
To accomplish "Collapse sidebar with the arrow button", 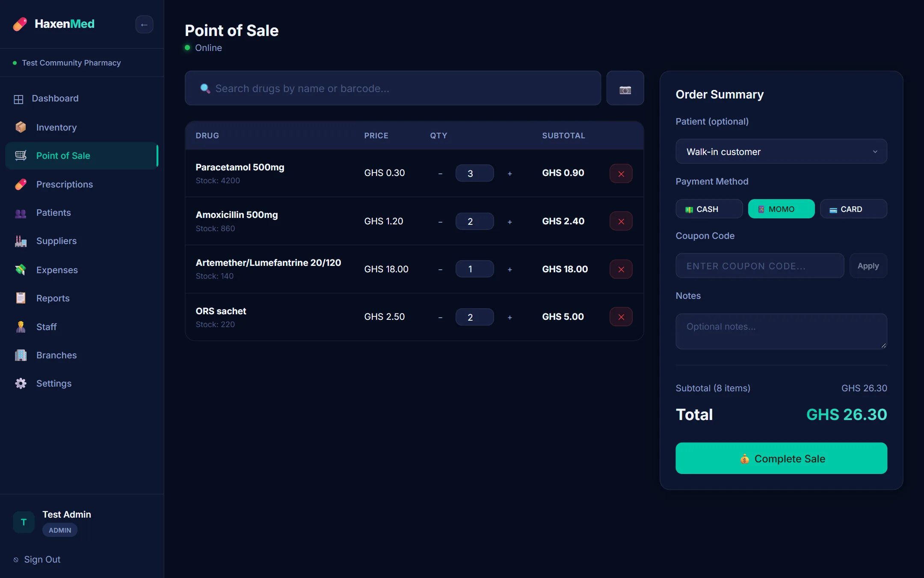I will pos(144,24).
